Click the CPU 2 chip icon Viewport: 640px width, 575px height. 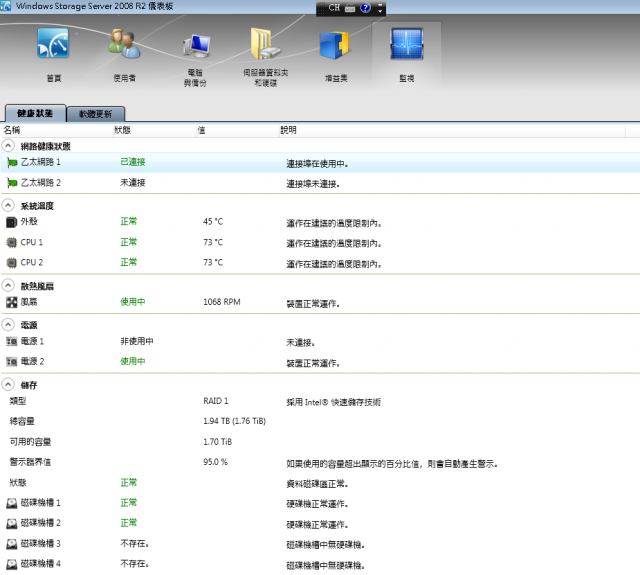point(11,262)
